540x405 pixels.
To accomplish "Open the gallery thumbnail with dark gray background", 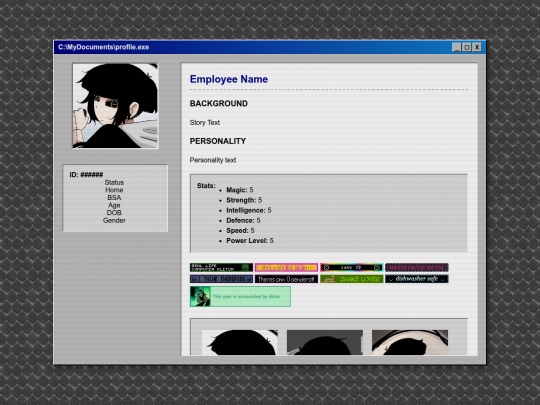I will pos(325,342).
